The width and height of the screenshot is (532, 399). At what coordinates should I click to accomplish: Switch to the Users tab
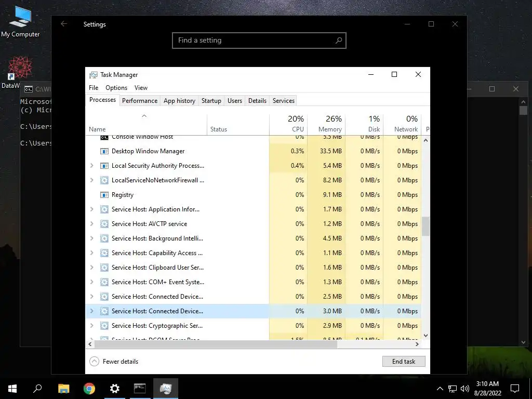[x=235, y=101]
